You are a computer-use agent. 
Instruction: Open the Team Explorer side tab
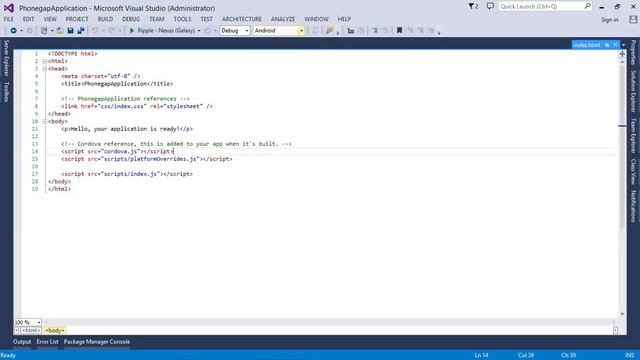pos(633,136)
